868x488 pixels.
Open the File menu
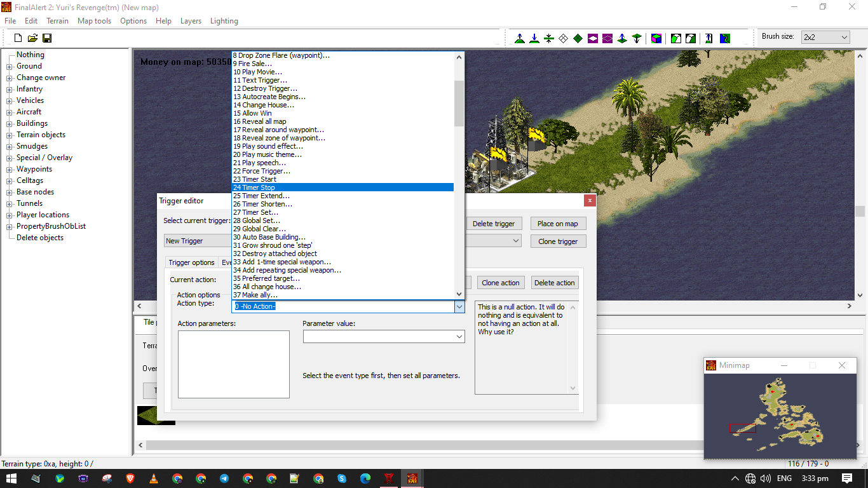pos(10,21)
